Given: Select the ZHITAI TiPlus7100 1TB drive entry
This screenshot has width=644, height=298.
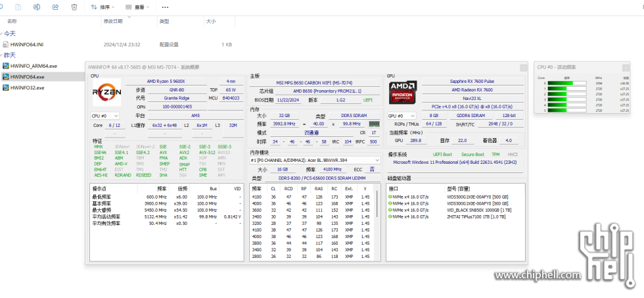Looking at the screenshot, I should point(455,216).
